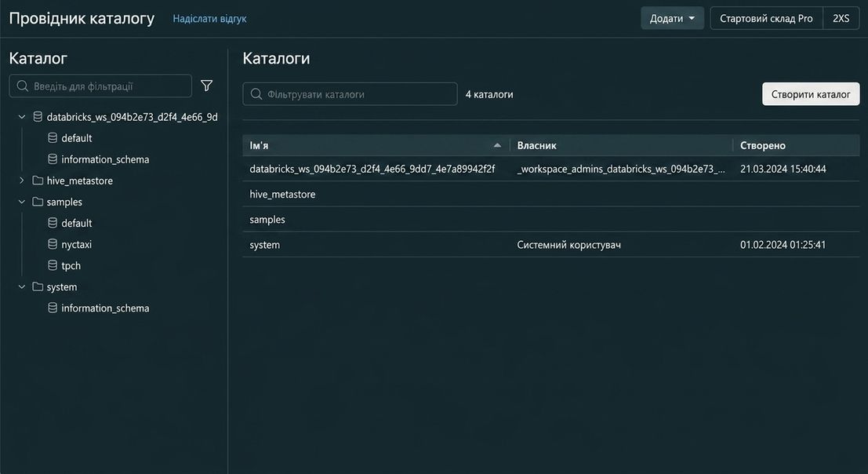Select information_schema under system

pos(105,308)
